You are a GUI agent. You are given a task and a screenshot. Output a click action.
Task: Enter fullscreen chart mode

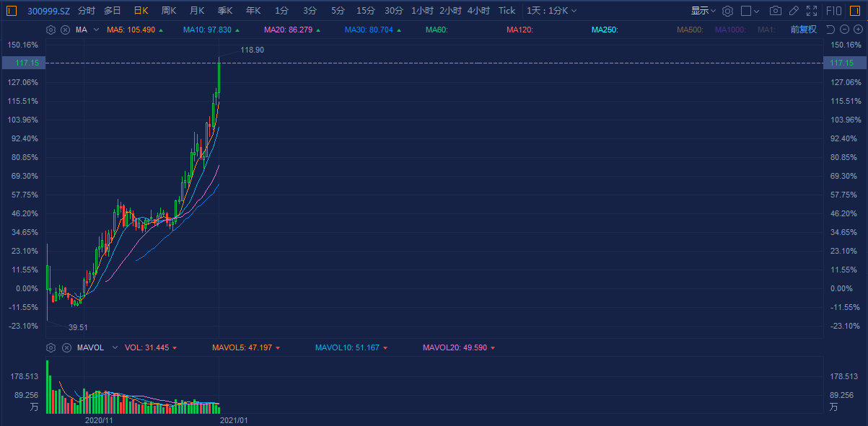point(812,11)
